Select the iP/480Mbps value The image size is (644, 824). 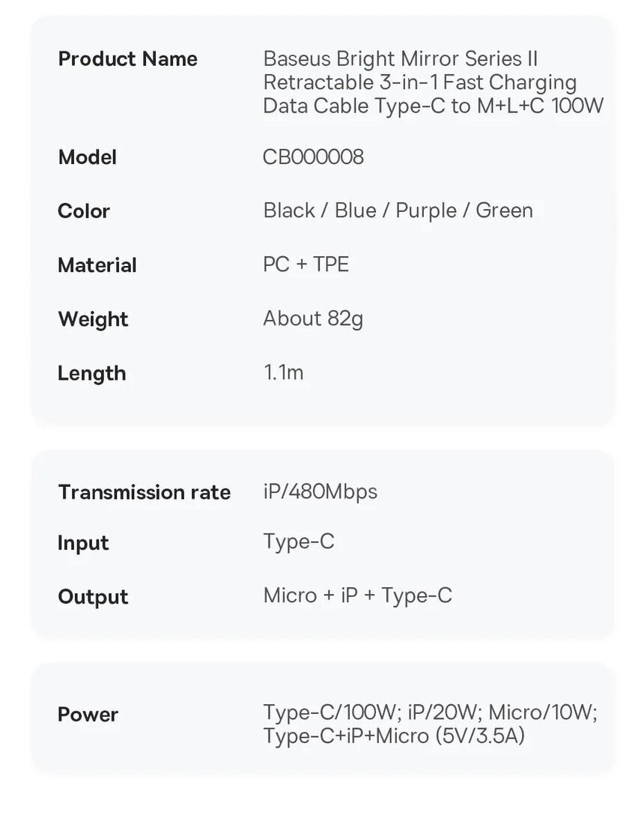(320, 491)
